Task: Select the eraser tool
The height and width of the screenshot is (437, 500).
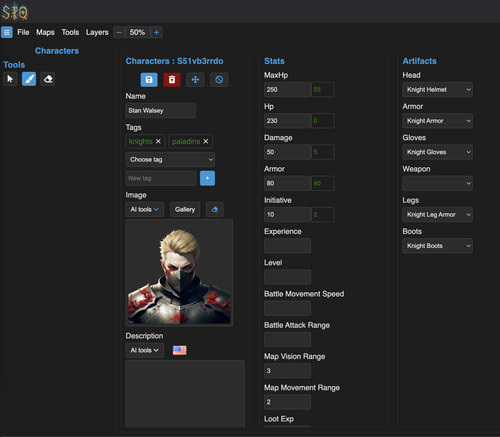Action: (48, 79)
